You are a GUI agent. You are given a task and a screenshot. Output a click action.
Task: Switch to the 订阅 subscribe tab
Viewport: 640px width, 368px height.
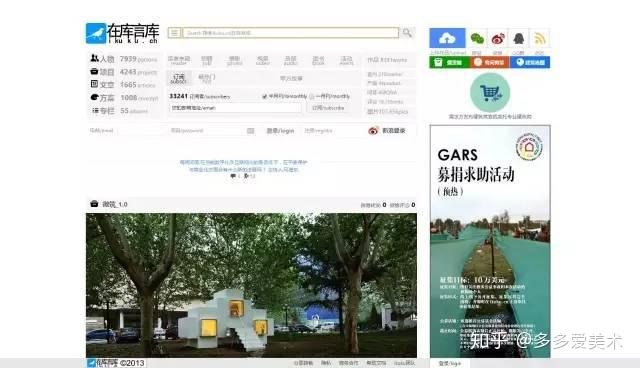click(179, 78)
